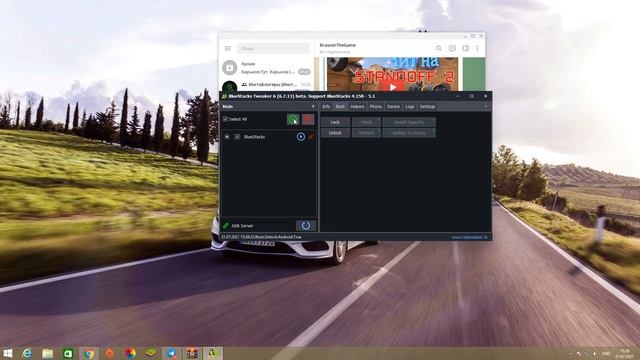This screenshot has width=640, height=360.
Task: Click the Update SU binary button
Action: coord(409,133)
